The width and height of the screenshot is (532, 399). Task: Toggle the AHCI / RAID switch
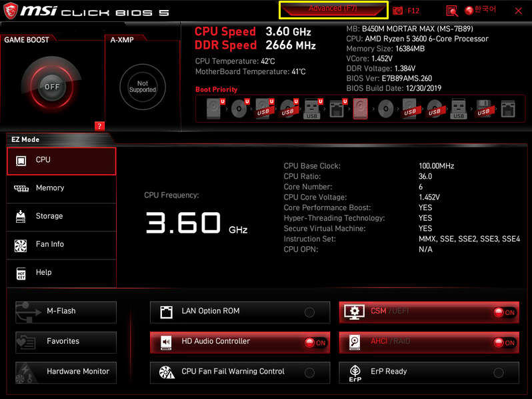(x=429, y=342)
